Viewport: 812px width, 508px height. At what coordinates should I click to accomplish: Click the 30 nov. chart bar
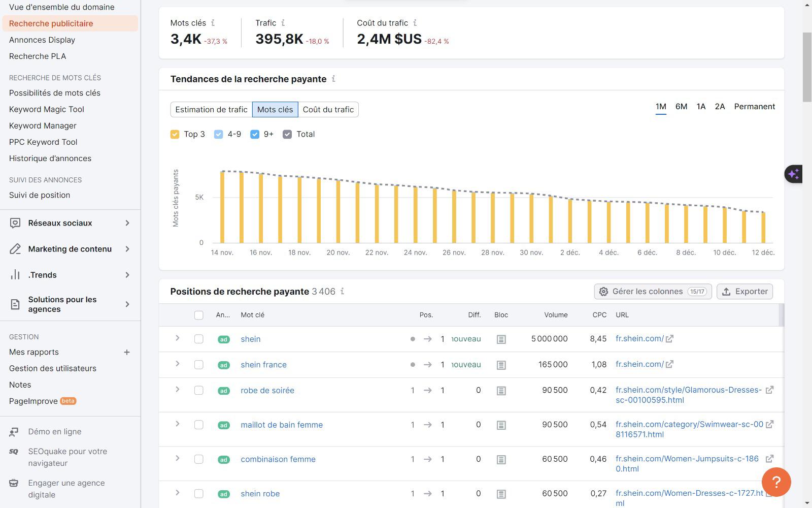click(x=531, y=218)
